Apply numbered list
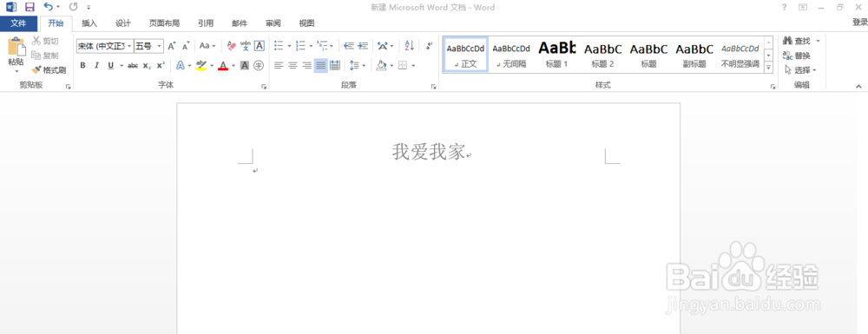Screen dimensions: 868x334 click(300, 46)
